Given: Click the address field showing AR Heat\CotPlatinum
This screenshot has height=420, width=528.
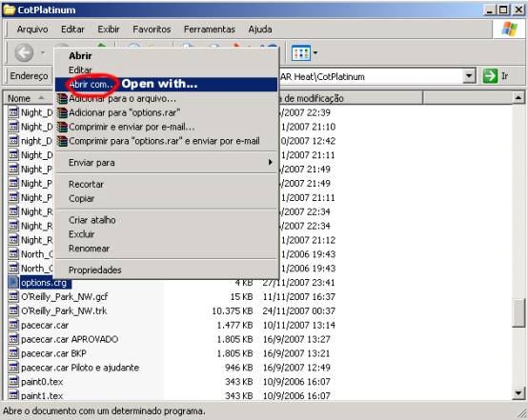Looking at the screenshot, I should pos(371,76).
